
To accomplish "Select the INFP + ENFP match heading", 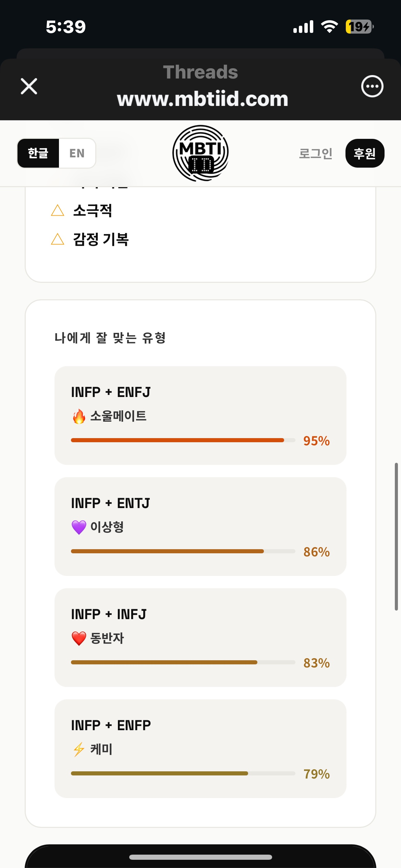I will 111,725.
